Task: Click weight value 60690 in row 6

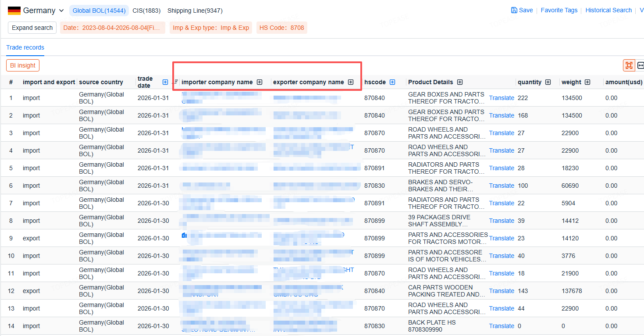Action: [x=570, y=186]
